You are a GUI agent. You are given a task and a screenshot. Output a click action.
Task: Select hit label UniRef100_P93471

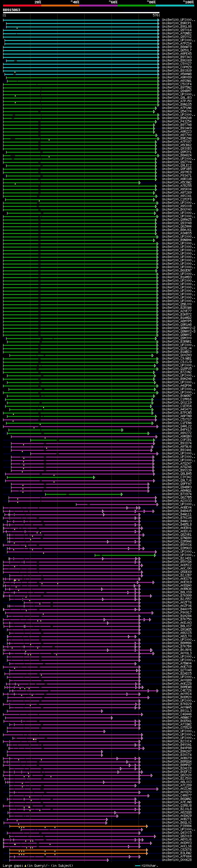click(176, 176)
